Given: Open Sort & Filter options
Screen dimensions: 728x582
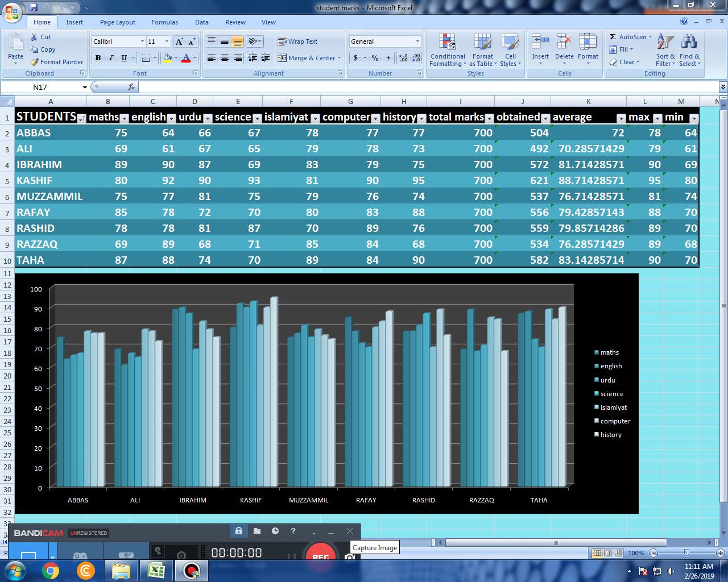Looking at the screenshot, I should 664,51.
